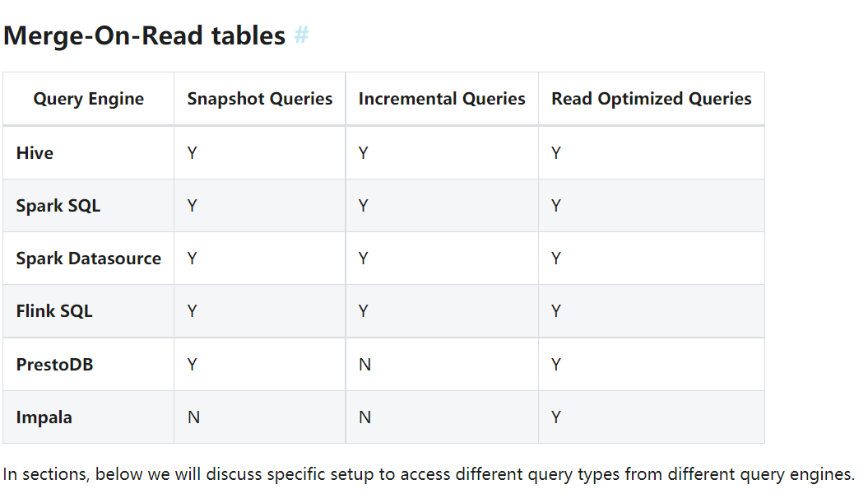Select the Read Optimized Queries header
The image size is (868, 494).
(x=652, y=99)
